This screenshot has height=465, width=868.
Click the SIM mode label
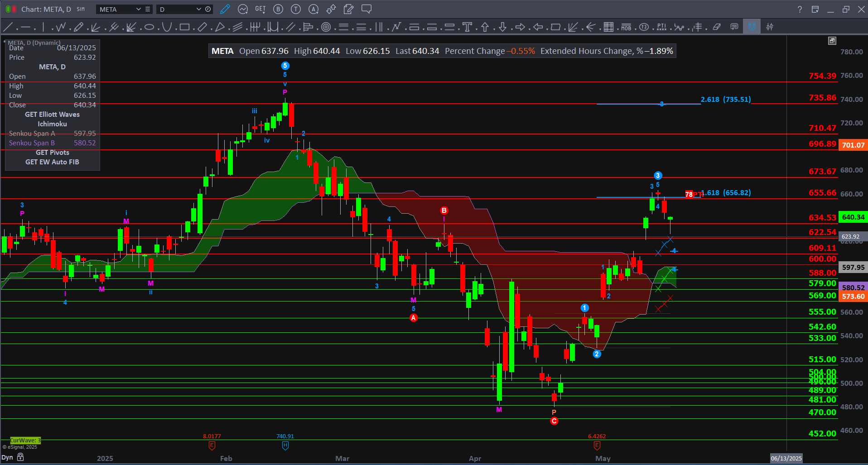(x=81, y=9)
